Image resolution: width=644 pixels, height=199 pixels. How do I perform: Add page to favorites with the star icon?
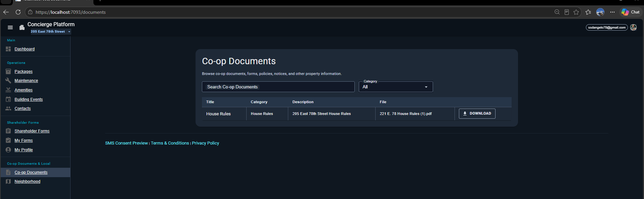coord(576,12)
